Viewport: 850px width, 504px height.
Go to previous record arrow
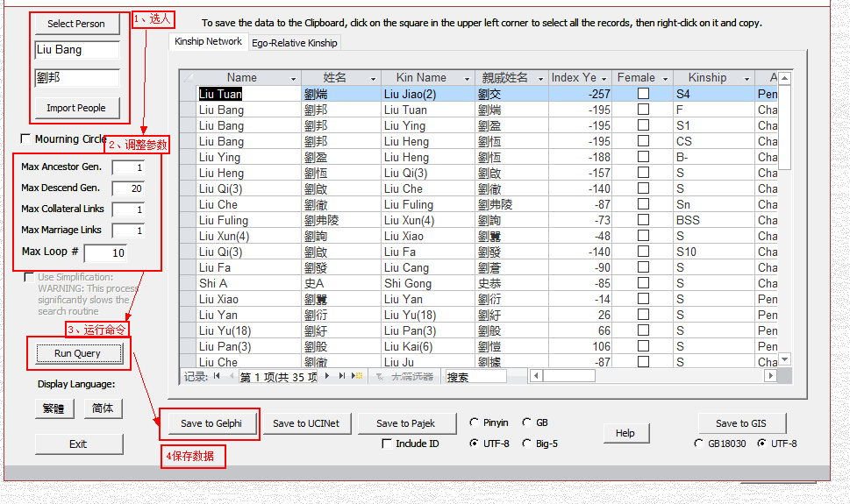point(232,376)
